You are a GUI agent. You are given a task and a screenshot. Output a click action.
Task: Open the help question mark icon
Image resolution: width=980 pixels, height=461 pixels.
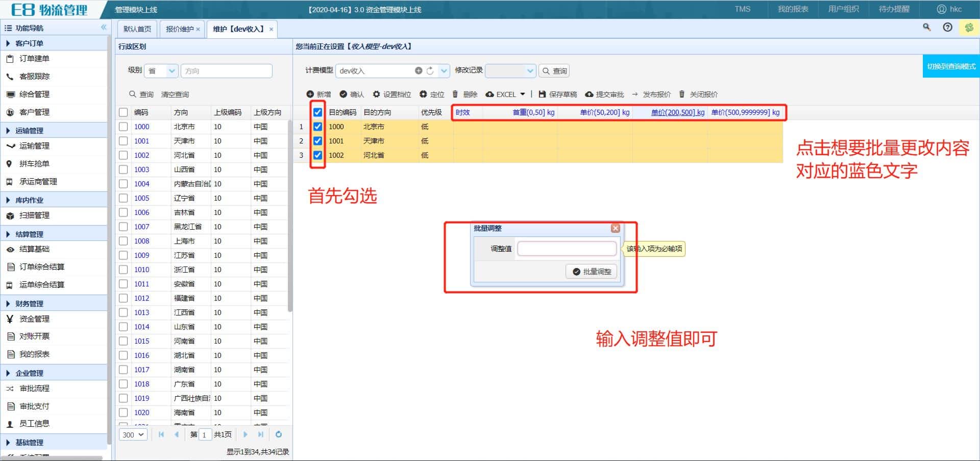947,28
